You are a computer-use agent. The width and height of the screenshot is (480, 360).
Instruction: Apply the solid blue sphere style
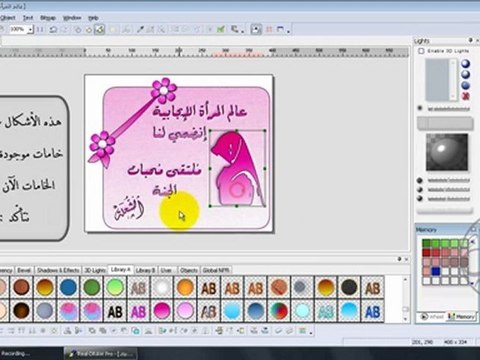pyautogui.click(x=68, y=287)
